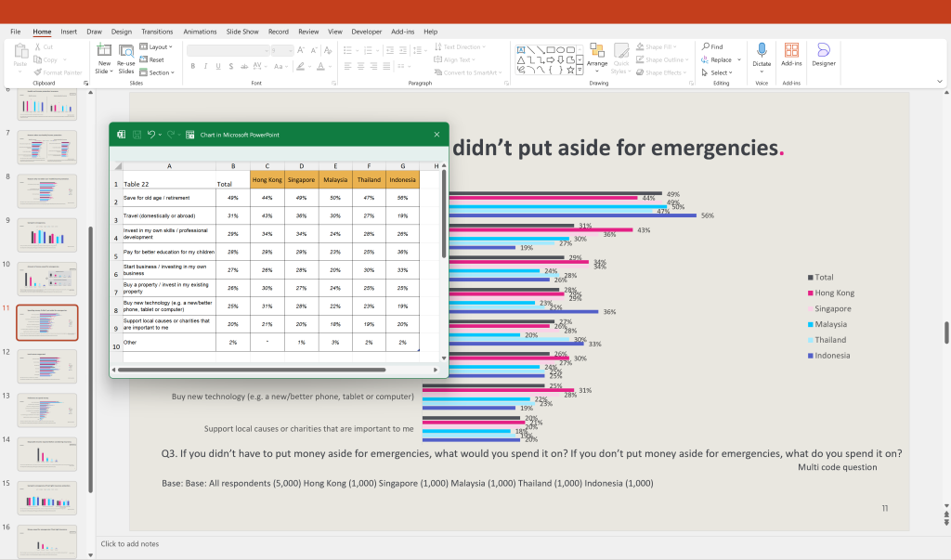951x560 pixels.
Task: Click the Select All corner of spreadsheet
Action: (x=118, y=165)
